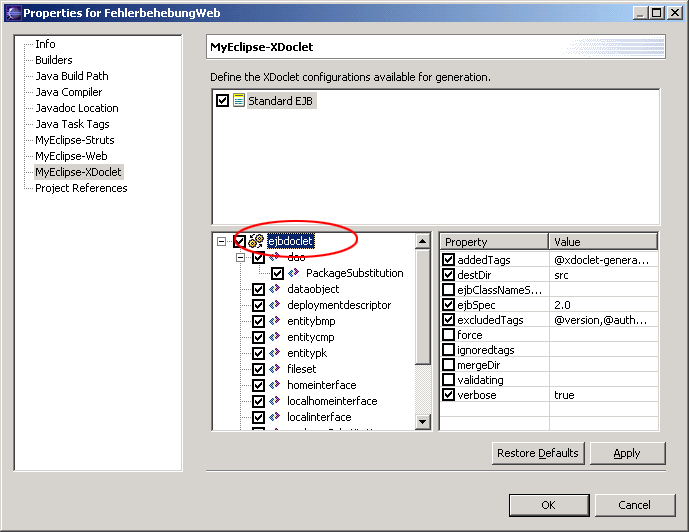This screenshot has height=532, width=689.
Task: Edit the destDir value cell
Action: 602,275
